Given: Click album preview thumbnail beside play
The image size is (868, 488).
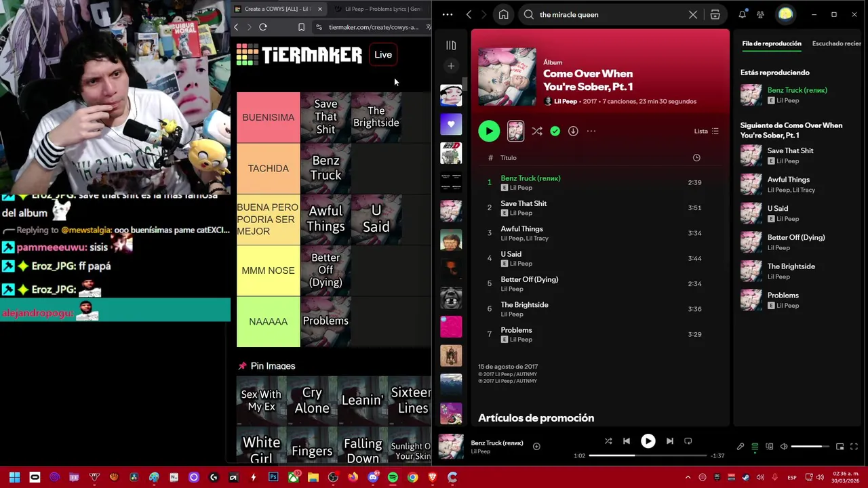Looking at the screenshot, I should tap(515, 131).
